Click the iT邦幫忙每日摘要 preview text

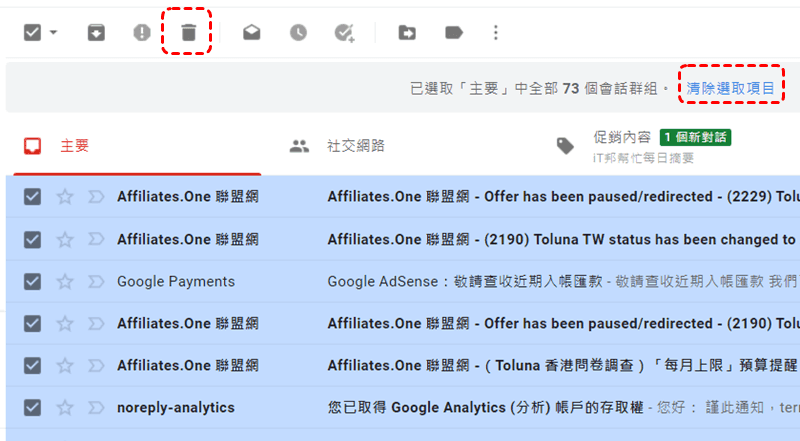643,158
